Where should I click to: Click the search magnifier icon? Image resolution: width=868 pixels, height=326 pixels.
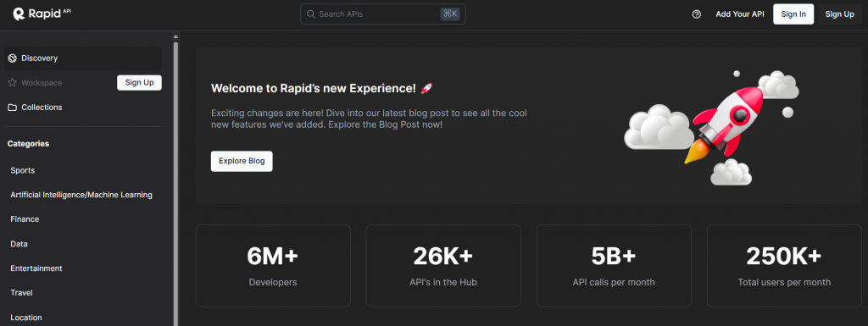point(311,14)
